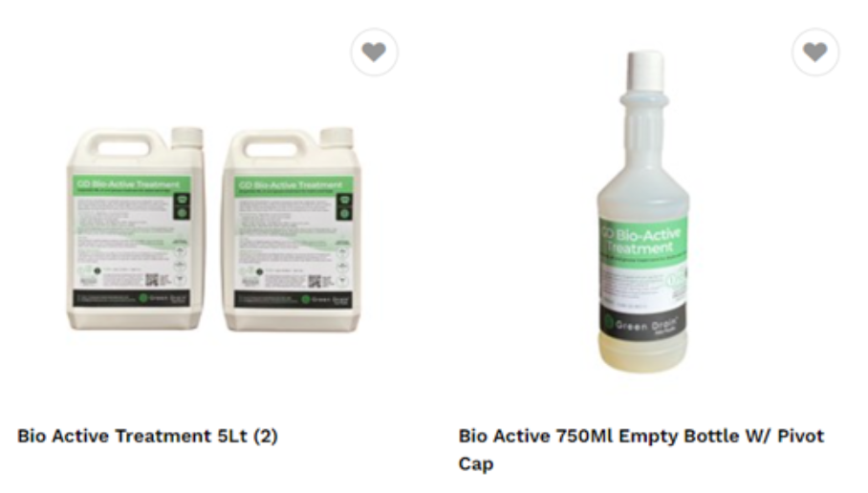
Task: Click the QR code on the right jug
Action: [315, 281]
